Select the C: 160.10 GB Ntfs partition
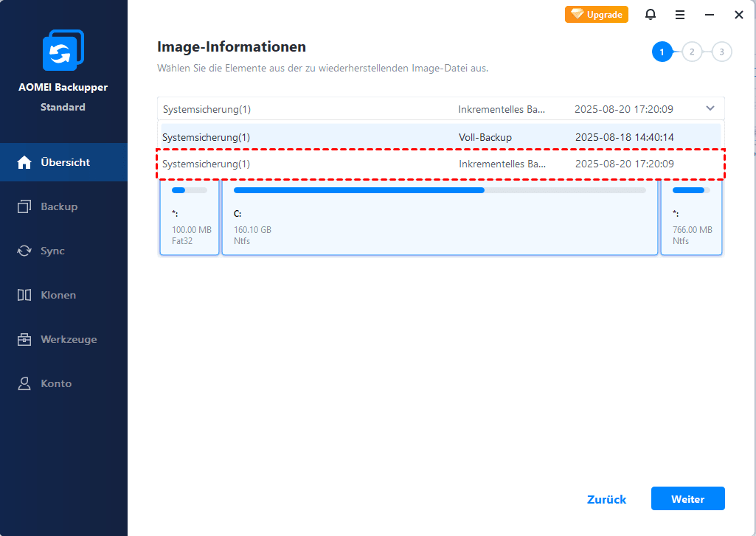 440,217
